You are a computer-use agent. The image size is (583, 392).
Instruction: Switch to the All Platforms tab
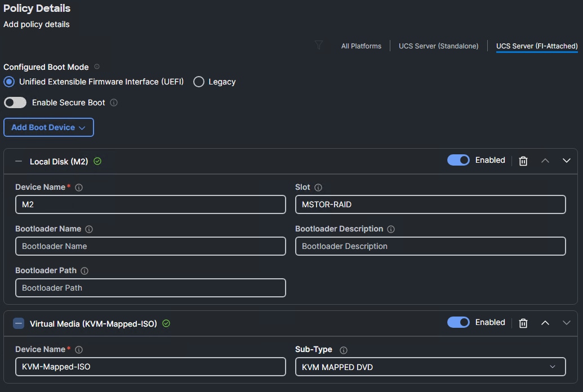coord(361,46)
